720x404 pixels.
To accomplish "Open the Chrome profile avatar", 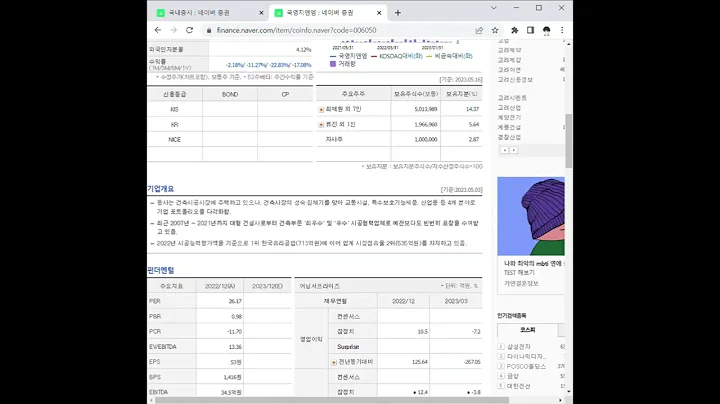I will pos(546,30).
